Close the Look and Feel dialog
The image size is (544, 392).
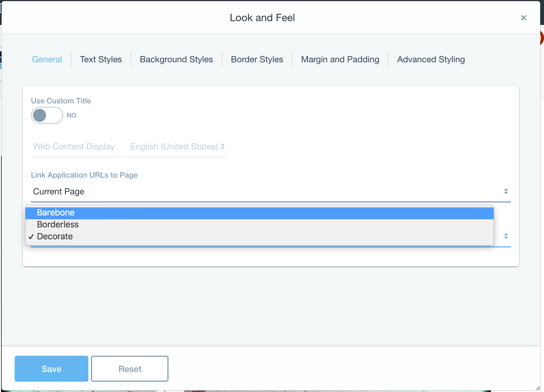523,18
